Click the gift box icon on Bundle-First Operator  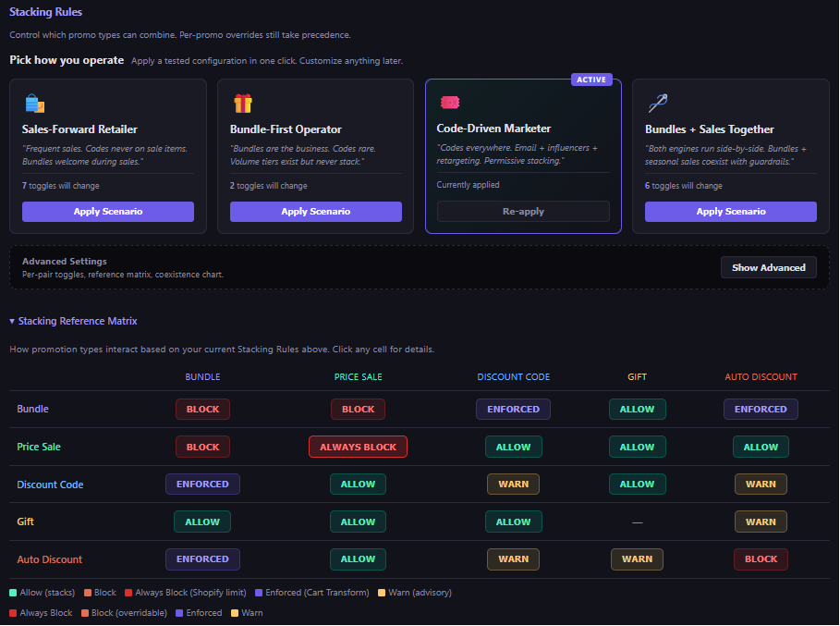tap(243, 104)
